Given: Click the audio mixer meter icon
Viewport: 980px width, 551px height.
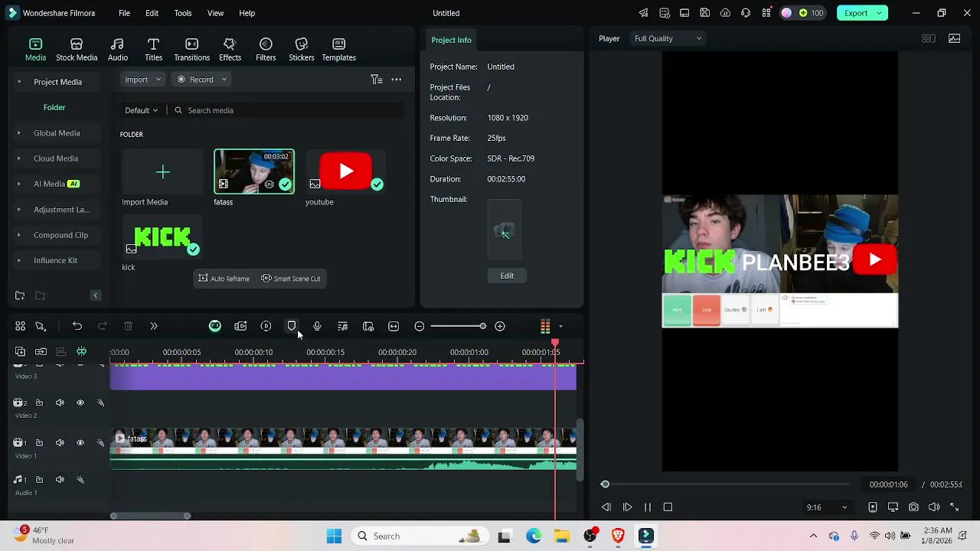Looking at the screenshot, I should point(545,326).
